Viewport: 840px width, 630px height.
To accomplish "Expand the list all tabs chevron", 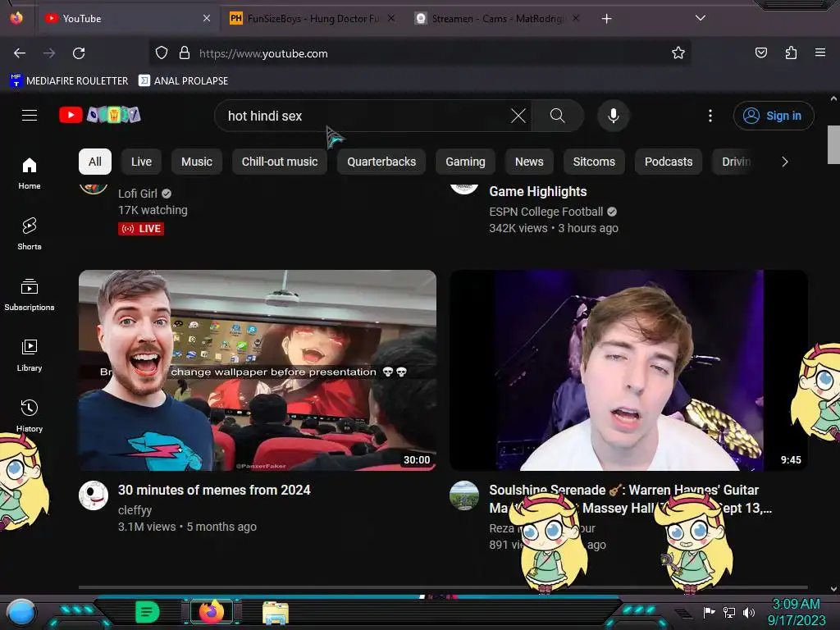I will pyautogui.click(x=701, y=18).
